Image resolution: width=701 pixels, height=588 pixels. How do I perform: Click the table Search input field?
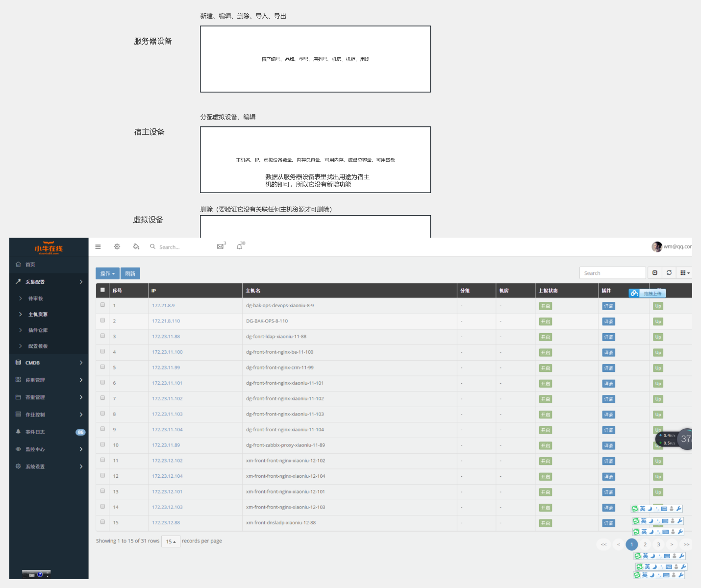[x=612, y=273]
